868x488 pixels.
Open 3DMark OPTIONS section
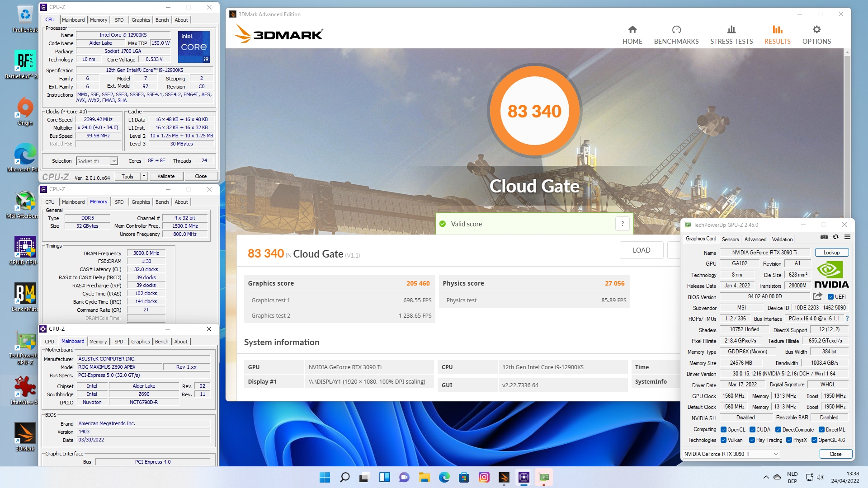tap(816, 35)
